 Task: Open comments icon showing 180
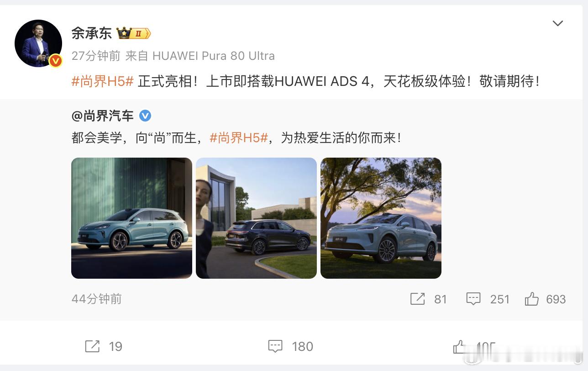point(275,346)
